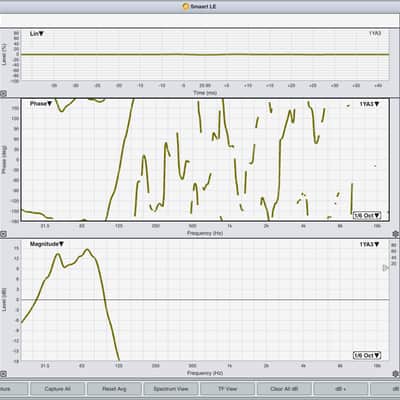Viewport: 400px width, 400px height.
Task: Open the Magnitude graph type dropdown
Action: 47,244
